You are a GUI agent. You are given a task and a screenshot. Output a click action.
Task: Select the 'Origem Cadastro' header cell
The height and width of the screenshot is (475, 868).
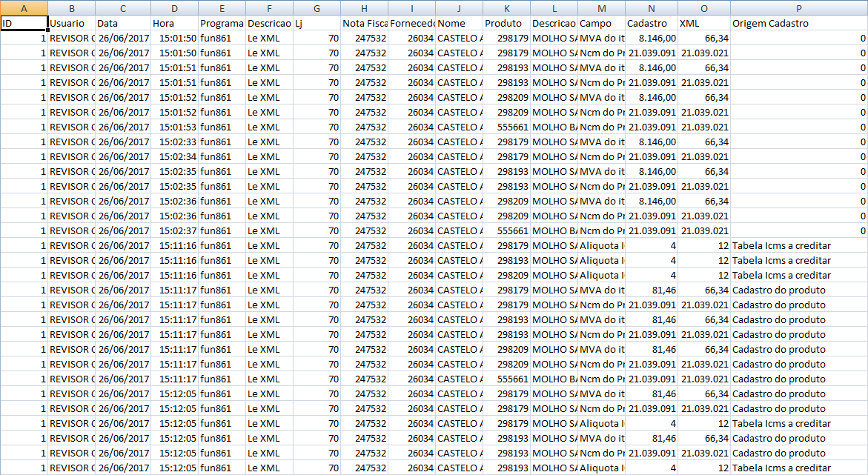click(798, 23)
